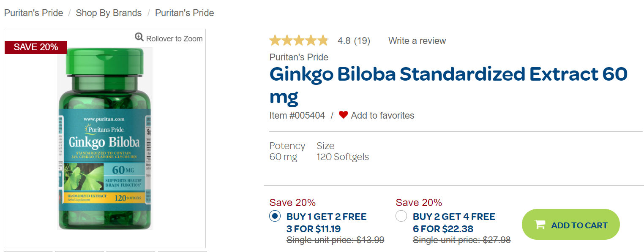Click the red heart favorites icon
Image resolution: width=644 pixels, height=252 pixels.
click(x=343, y=115)
